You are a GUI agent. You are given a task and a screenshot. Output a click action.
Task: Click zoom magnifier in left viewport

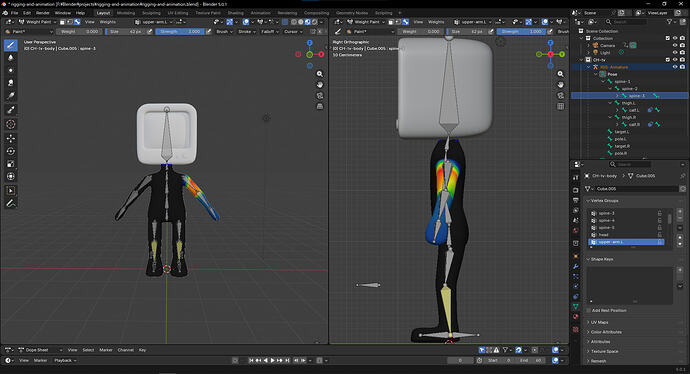coord(320,74)
